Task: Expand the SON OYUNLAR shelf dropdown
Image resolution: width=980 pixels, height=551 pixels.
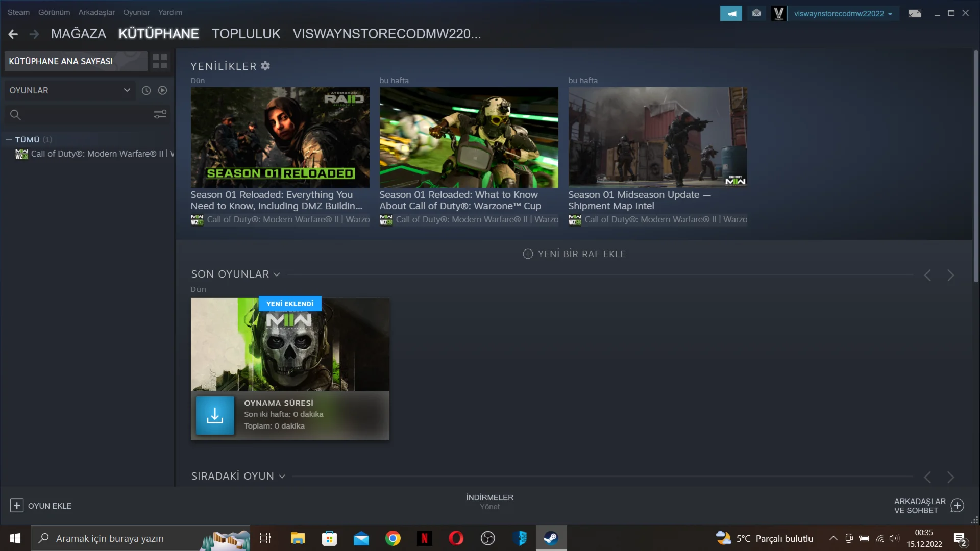Action: tap(277, 274)
